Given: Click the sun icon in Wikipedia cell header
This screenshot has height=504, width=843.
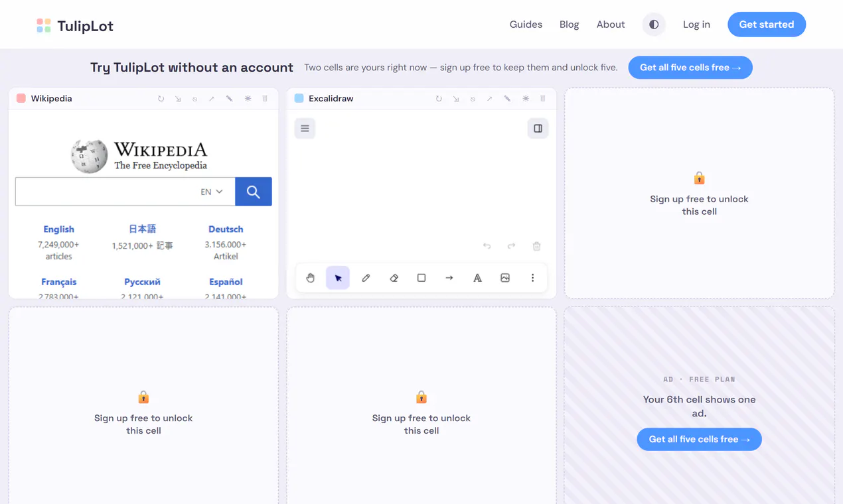Looking at the screenshot, I should [x=248, y=99].
